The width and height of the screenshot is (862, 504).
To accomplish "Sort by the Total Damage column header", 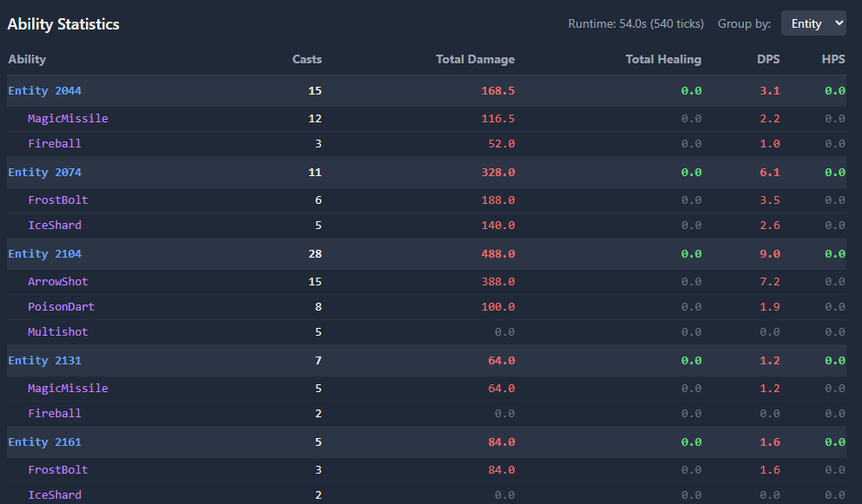I will coord(475,59).
